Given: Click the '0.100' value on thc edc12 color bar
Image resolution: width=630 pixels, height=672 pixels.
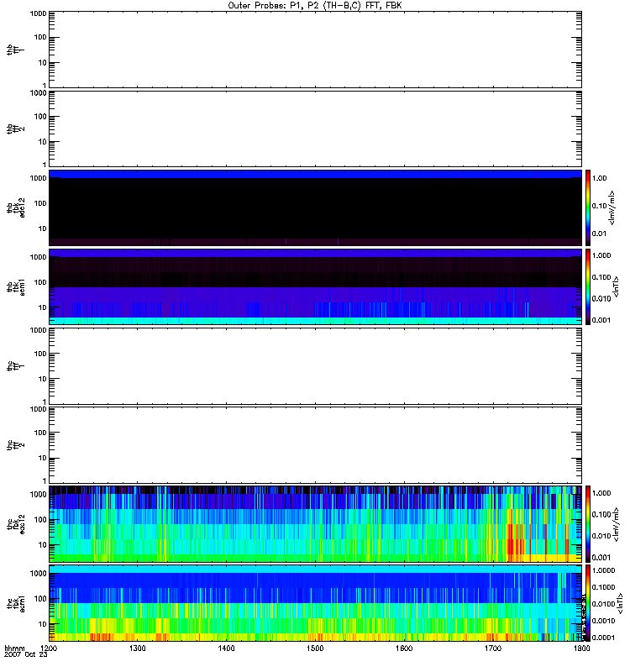Looking at the screenshot, I should [601, 515].
